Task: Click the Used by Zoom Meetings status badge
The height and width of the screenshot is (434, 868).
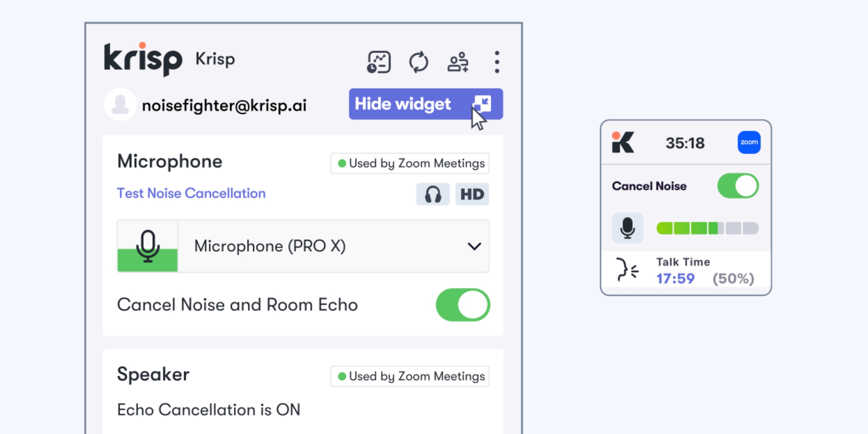Action: click(410, 163)
